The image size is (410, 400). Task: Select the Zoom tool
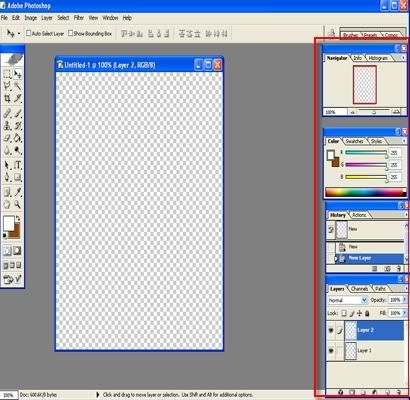18,204
